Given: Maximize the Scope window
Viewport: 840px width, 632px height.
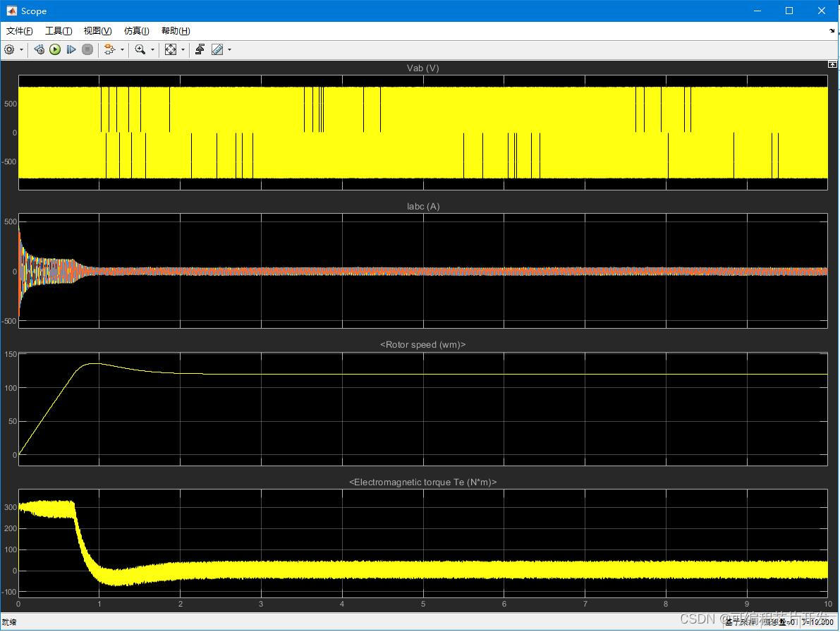Looking at the screenshot, I should 789,11.
